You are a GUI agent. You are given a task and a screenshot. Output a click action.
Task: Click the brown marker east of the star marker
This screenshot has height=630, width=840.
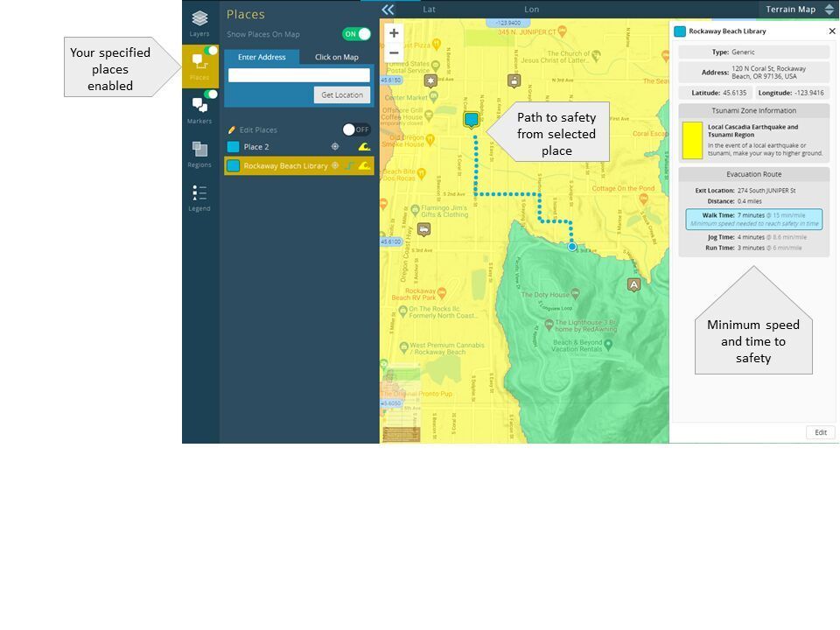[514, 80]
